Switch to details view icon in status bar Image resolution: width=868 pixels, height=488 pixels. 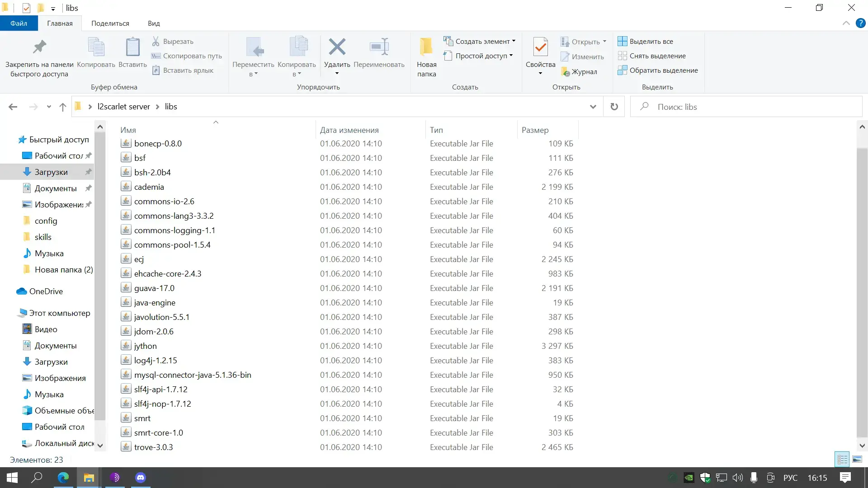842,460
